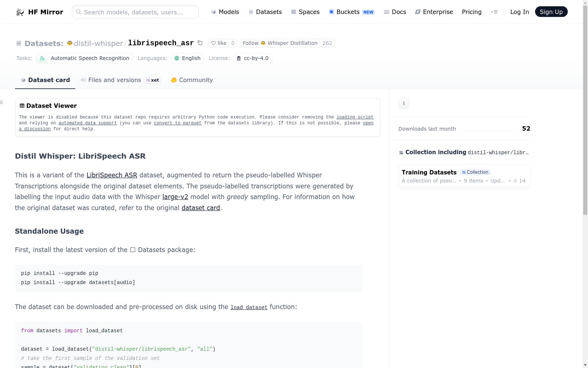588x368 pixels.
Task: Switch to the Dataset card tab
Action: pos(45,80)
